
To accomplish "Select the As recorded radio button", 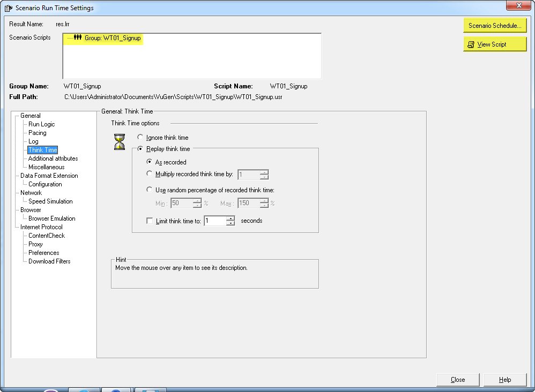I will tap(150, 162).
